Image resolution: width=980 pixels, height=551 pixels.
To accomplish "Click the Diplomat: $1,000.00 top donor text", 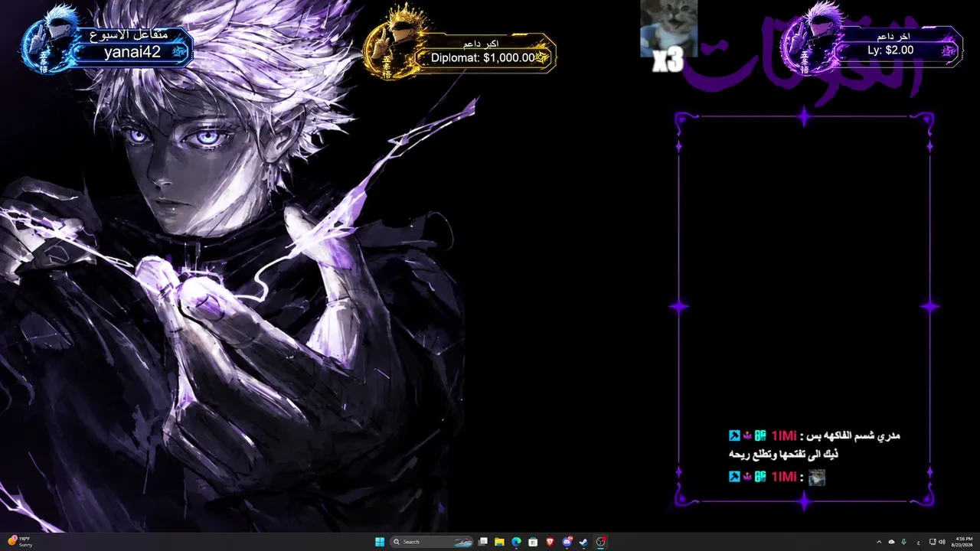I will pyautogui.click(x=482, y=57).
